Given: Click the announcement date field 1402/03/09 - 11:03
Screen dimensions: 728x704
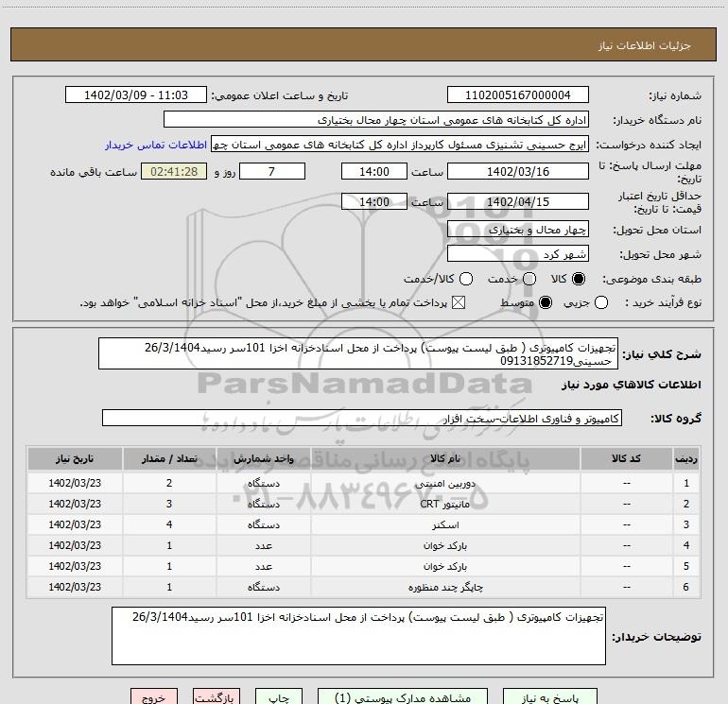Looking at the screenshot, I should [x=136, y=95].
